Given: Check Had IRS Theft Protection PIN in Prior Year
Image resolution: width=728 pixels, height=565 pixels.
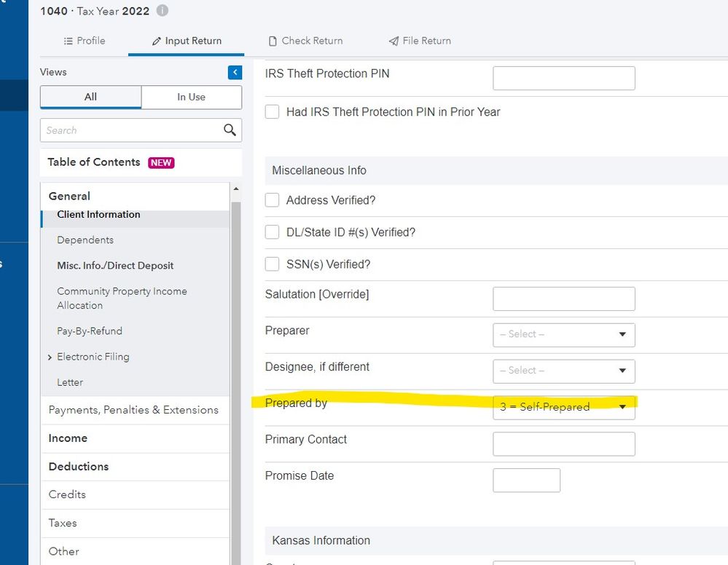Looking at the screenshot, I should pyautogui.click(x=273, y=112).
